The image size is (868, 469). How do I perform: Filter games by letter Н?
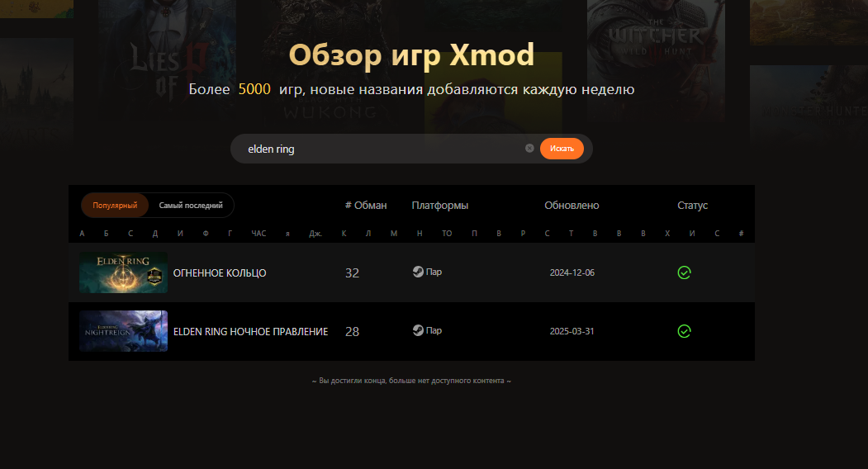[x=420, y=234]
